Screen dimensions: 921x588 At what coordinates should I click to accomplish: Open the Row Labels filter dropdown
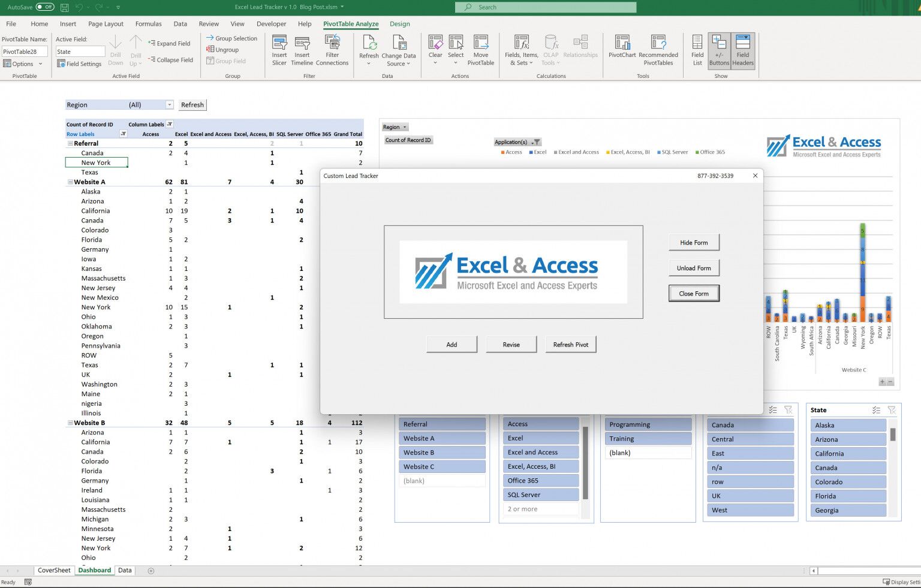click(123, 134)
